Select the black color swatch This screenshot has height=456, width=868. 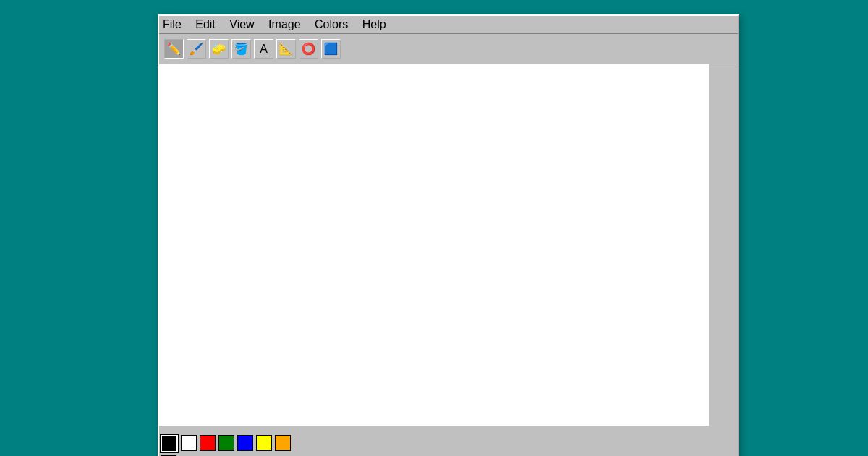click(x=169, y=442)
